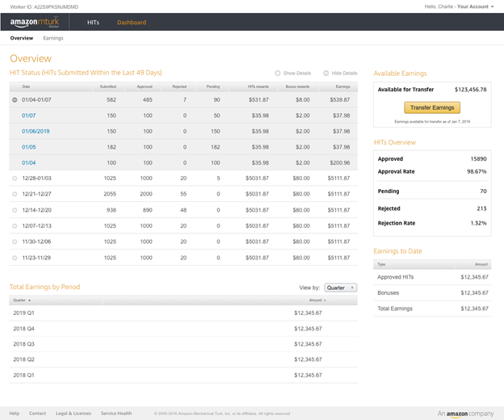Expand the 12/28-01/03 week row
This screenshot has width=504, height=420.
point(15,178)
